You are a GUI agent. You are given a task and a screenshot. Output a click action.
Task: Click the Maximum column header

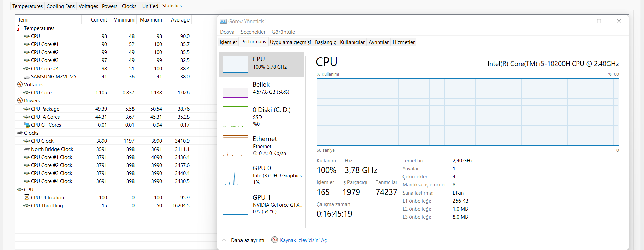coord(151,20)
